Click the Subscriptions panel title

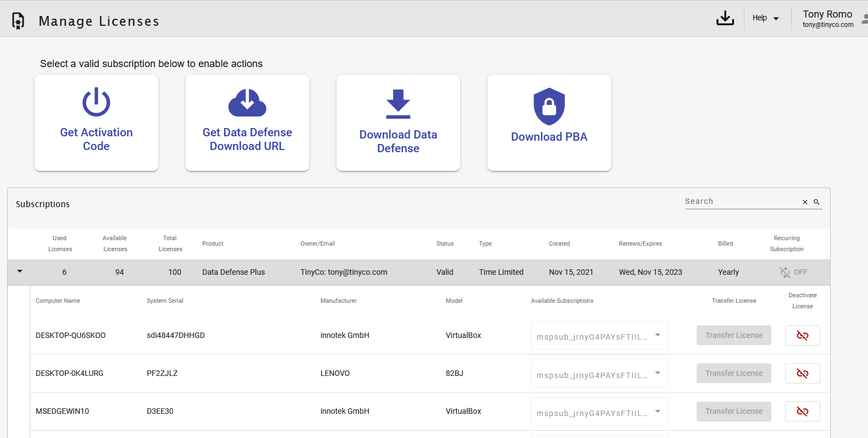point(43,204)
